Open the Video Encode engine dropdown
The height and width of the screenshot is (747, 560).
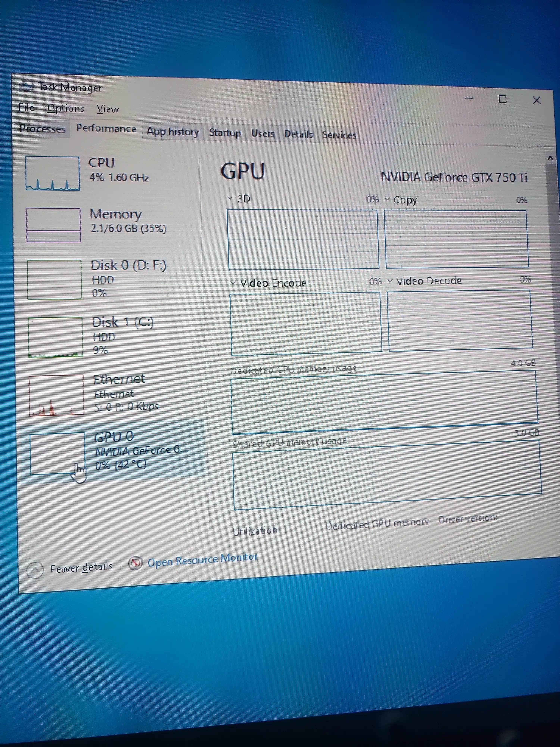pos(233,283)
